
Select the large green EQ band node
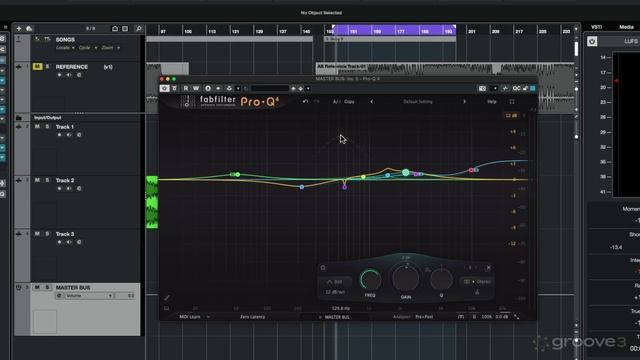point(405,173)
